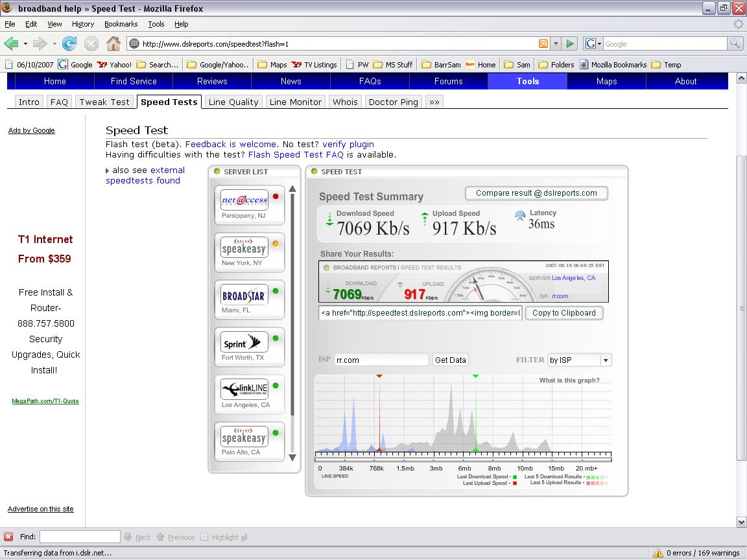Click 'What is this graph?' help text
Screen dimensions: 747x560
pyautogui.click(x=569, y=380)
